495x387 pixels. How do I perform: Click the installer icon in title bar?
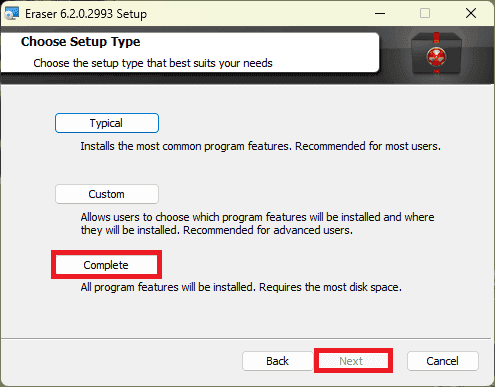(x=12, y=14)
